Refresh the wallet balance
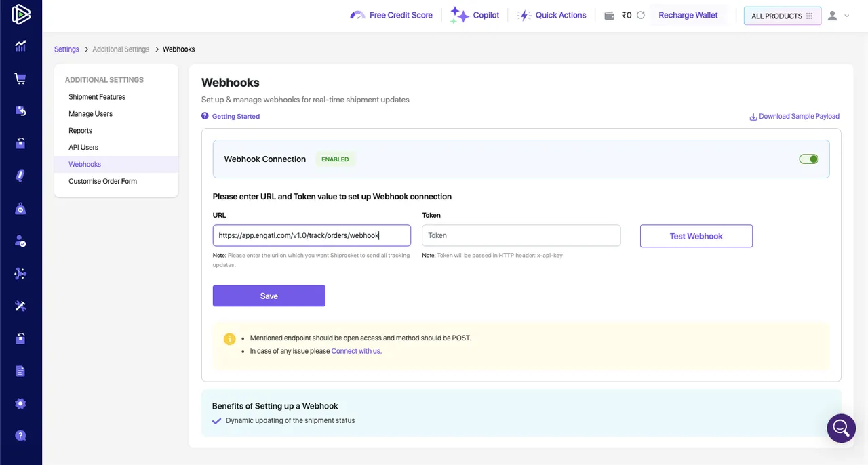This screenshot has height=465, width=868. pos(640,15)
